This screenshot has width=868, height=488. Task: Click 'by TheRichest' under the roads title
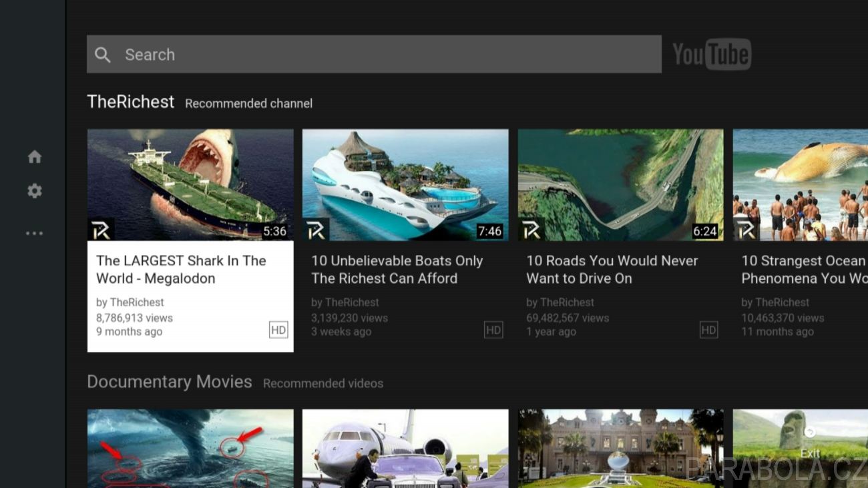pos(560,302)
